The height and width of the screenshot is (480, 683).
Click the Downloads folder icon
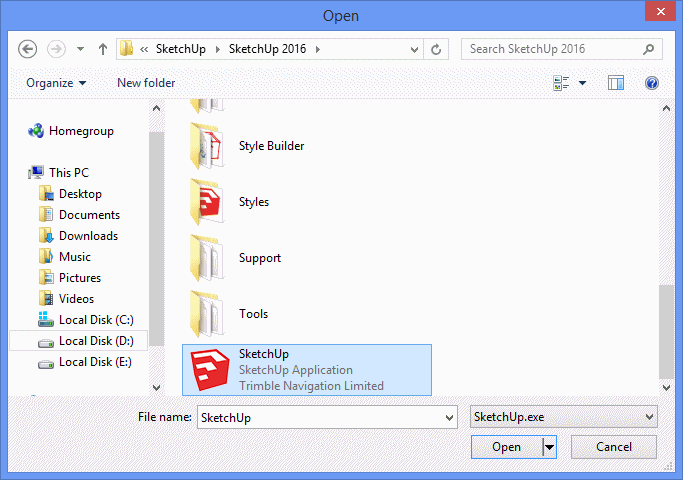46,236
